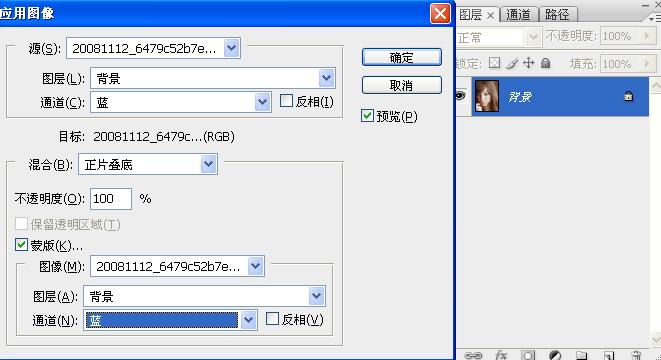Switch to the 通道 tab
The height and width of the screenshot is (360, 661).
point(518,15)
